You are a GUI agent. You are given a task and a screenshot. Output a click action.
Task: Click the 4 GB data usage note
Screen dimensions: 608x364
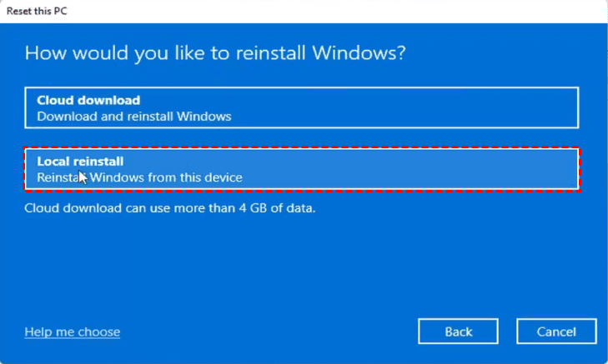(x=170, y=207)
